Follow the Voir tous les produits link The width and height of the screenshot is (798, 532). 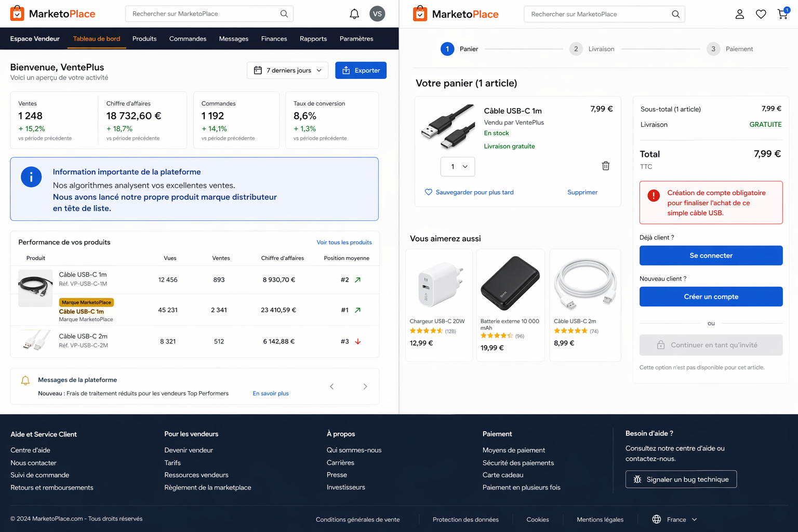coord(344,242)
